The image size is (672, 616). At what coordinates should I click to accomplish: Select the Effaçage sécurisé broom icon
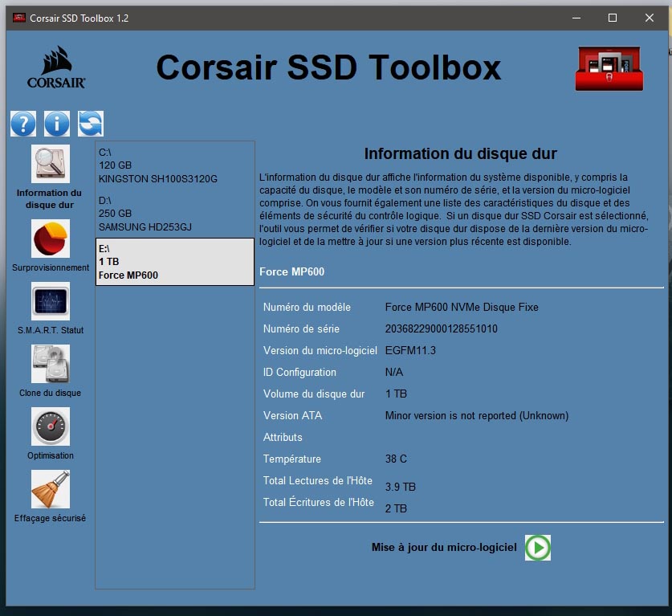(50, 489)
